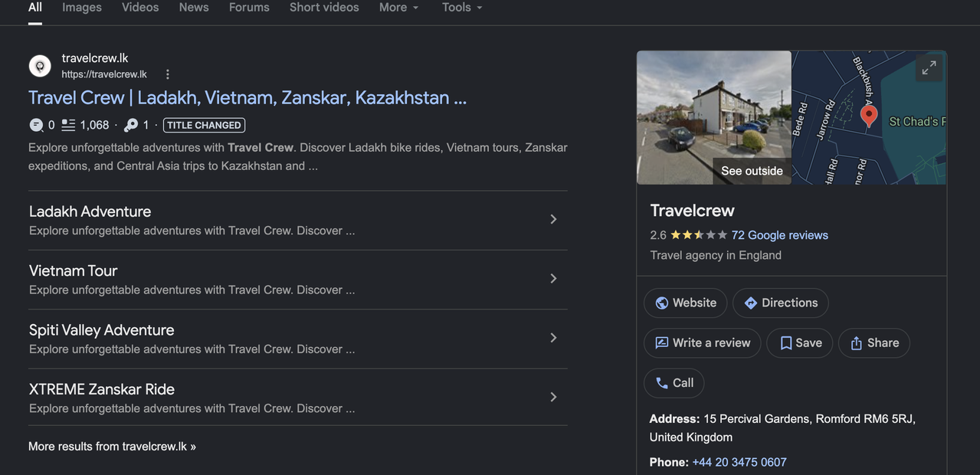Open the Ladakh Adventure sitelink
This screenshot has height=475, width=980.
pyautogui.click(x=90, y=211)
